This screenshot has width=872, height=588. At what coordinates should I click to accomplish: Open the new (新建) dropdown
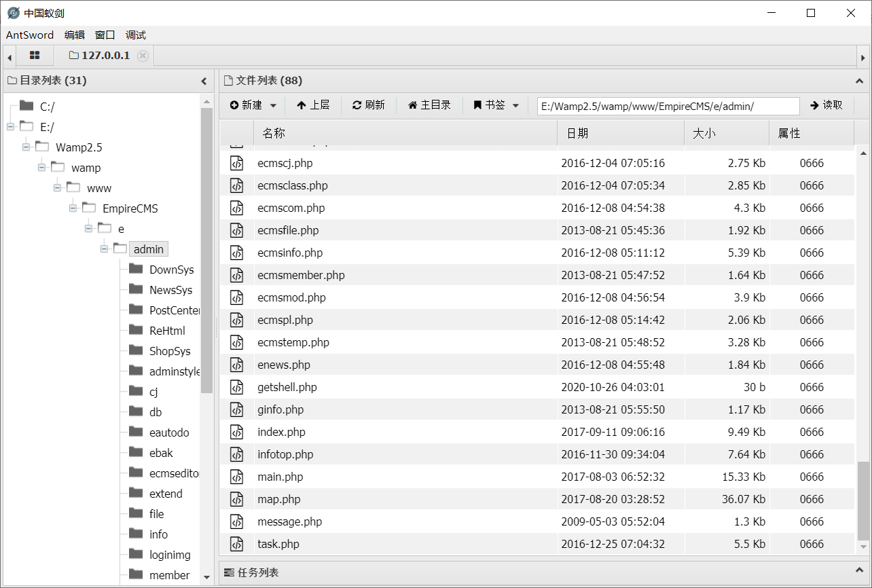[253, 105]
